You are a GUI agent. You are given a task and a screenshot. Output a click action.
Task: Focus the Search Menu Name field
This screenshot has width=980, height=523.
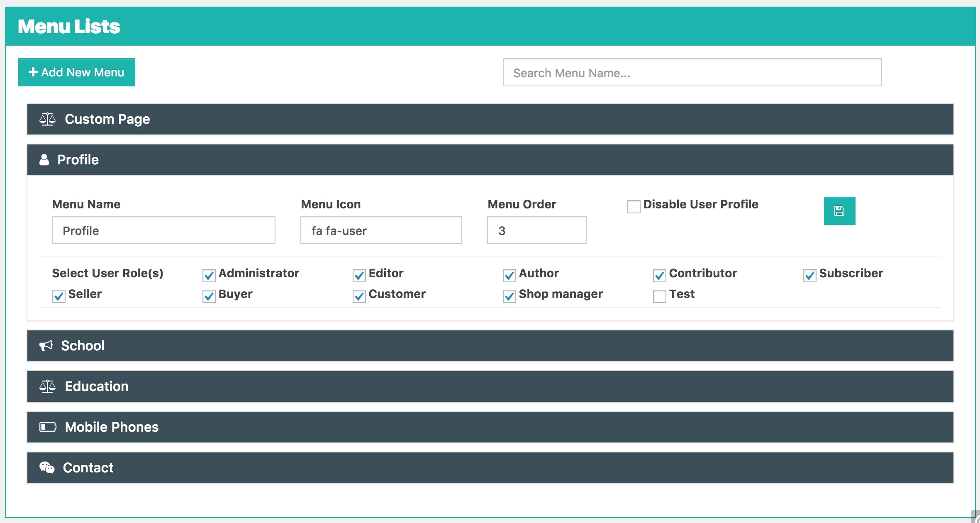(692, 73)
